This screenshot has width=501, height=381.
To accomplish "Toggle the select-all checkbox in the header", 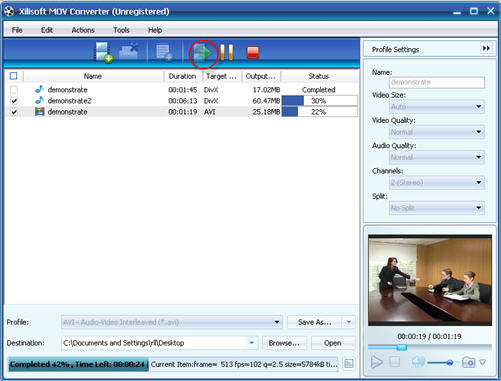I will [14, 76].
